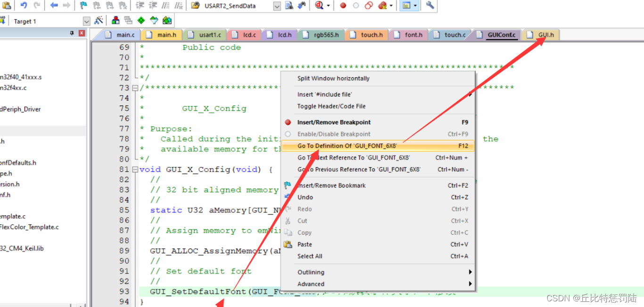
Task: Navigate backwards with blue left arrow
Action: pyautogui.click(x=54, y=5)
